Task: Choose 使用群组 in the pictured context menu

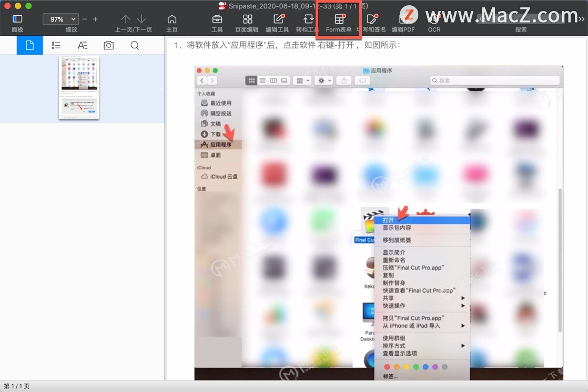Action: pos(422,338)
